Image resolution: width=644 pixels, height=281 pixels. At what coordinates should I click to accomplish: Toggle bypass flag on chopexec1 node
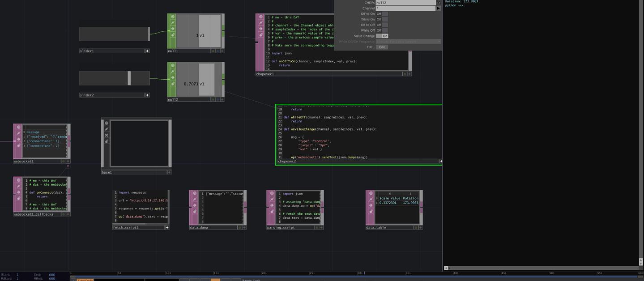tap(261, 29)
